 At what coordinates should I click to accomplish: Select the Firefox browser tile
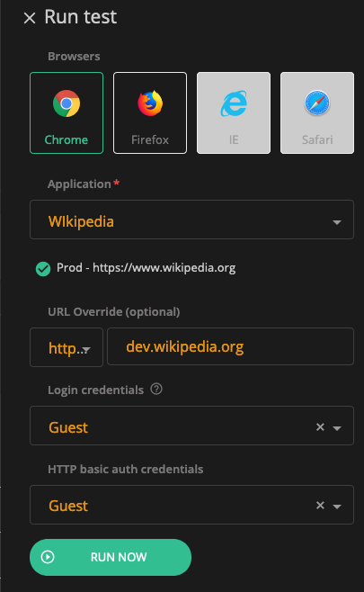(150, 112)
